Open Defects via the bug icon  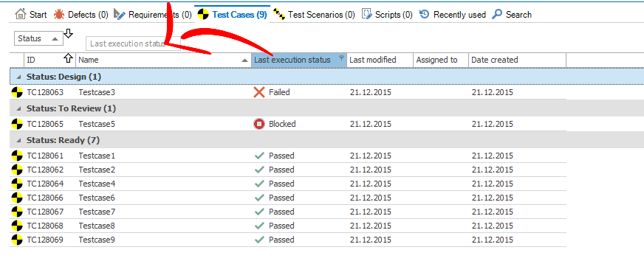click(59, 15)
